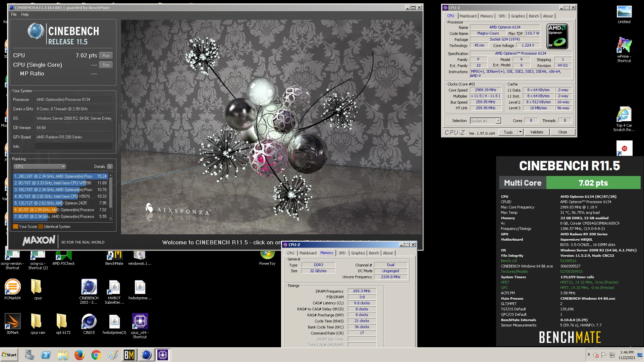Open the 3DMark desktop icon
This screenshot has height=362, width=644.
click(x=12, y=324)
